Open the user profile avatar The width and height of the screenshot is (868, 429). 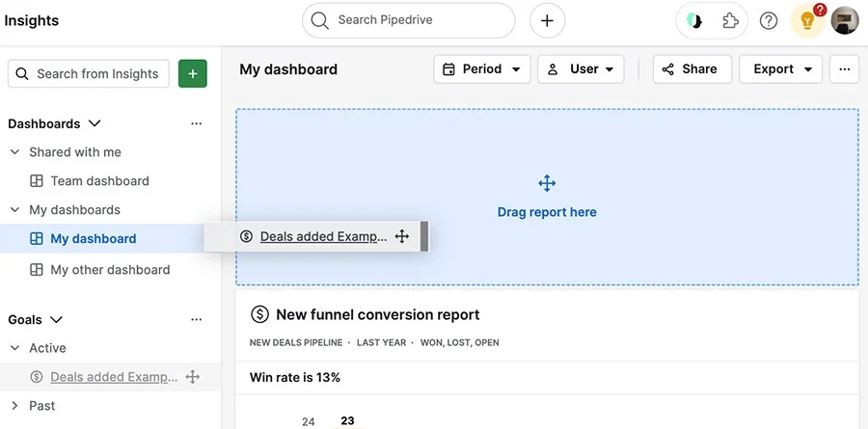click(x=845, y=20)
